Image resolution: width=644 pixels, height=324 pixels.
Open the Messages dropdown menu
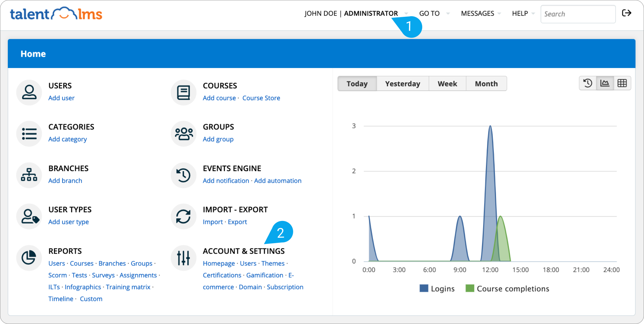[x=481, y=13]
